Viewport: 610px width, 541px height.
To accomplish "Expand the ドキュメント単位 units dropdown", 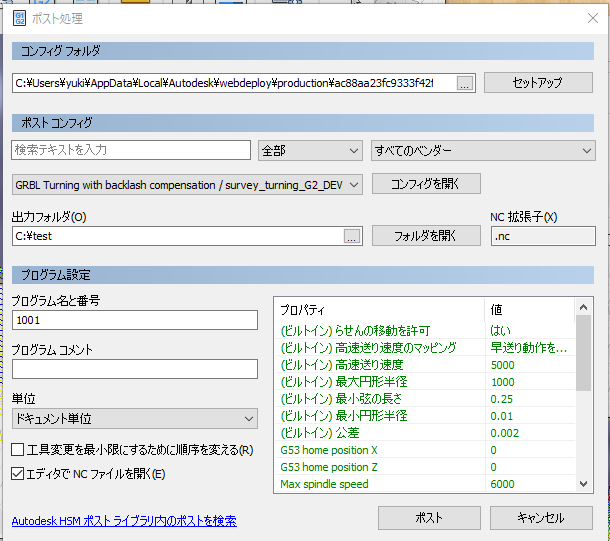I will 135,418.
